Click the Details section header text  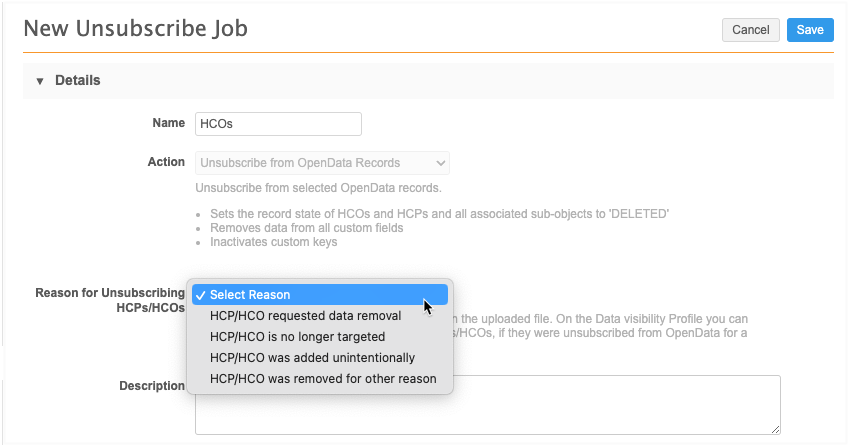click(78, 80)
